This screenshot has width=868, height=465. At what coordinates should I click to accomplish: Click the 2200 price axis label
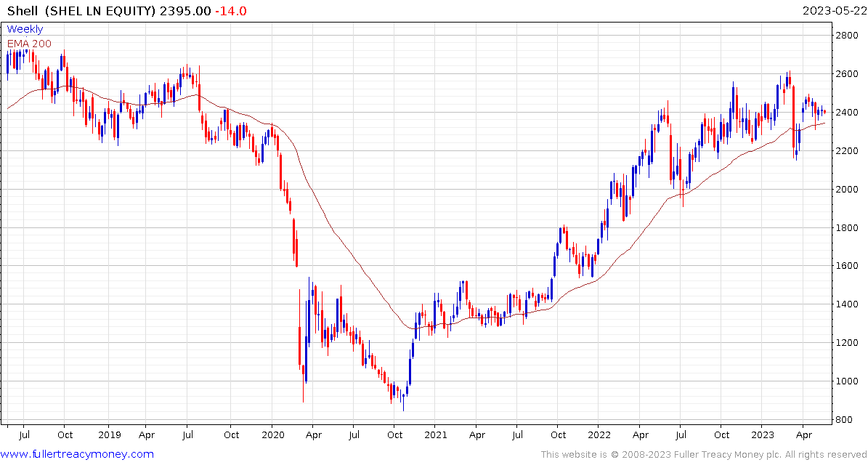(x=848, y=150)
